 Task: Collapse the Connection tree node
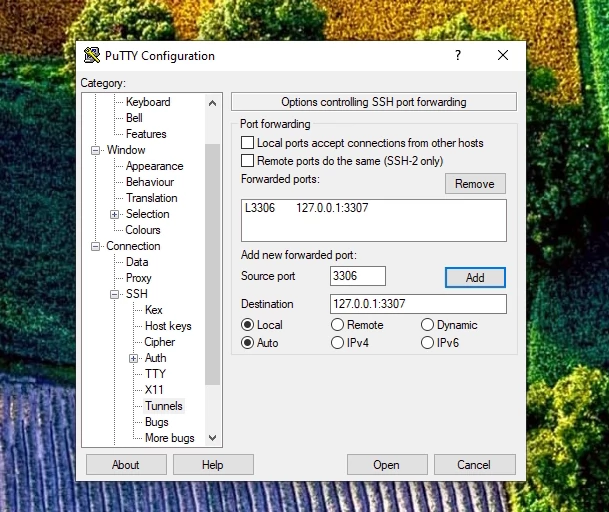pyautogui.click(x=95, y=246)
